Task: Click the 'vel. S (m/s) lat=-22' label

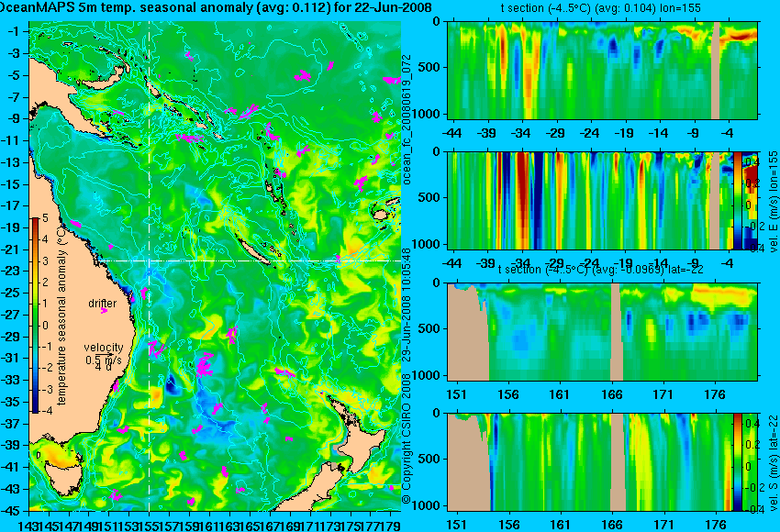Action: pyautogui.click(x=773, y=462)
